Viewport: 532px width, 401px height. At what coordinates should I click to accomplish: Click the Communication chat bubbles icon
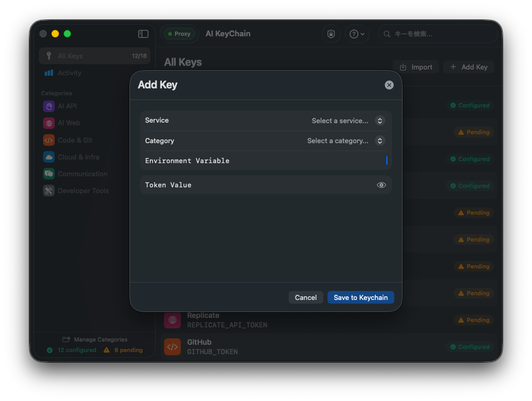click(49, 174)
